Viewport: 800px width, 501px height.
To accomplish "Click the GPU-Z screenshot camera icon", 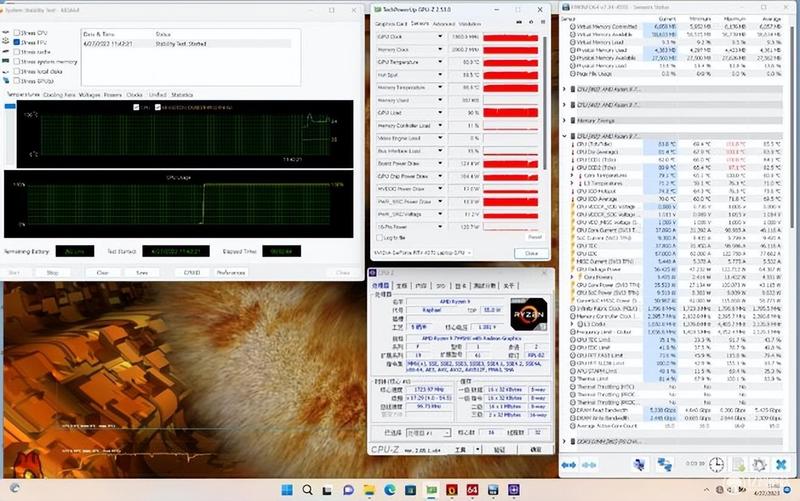I will [x=519, y=22].
